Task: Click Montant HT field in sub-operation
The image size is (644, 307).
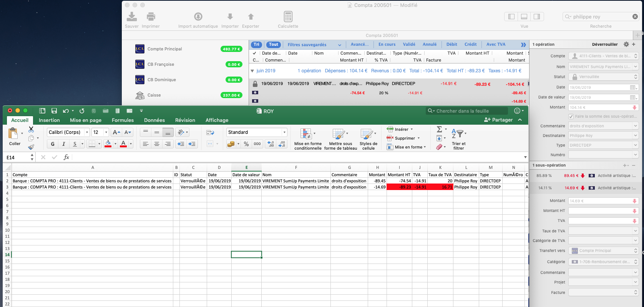Action: [x=603, y=210]
